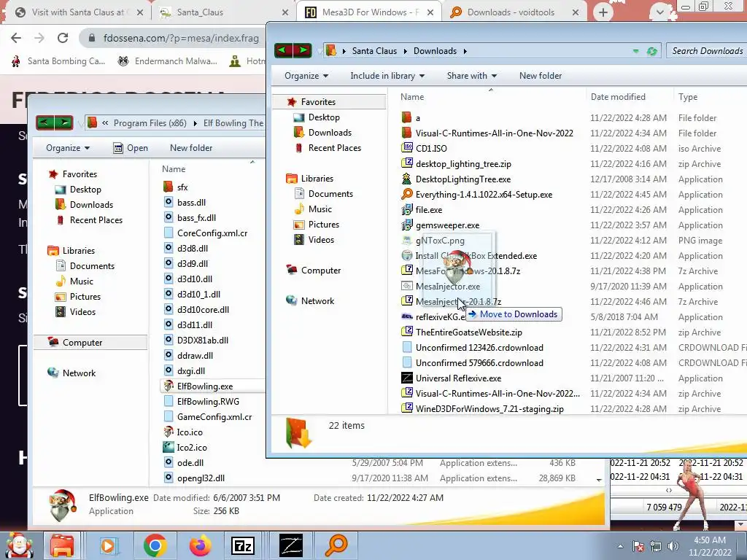Viewport: 747px width, 560px height.
Task: Click New folder in Elf Bowling window
Action: click(x=191, y=148)
